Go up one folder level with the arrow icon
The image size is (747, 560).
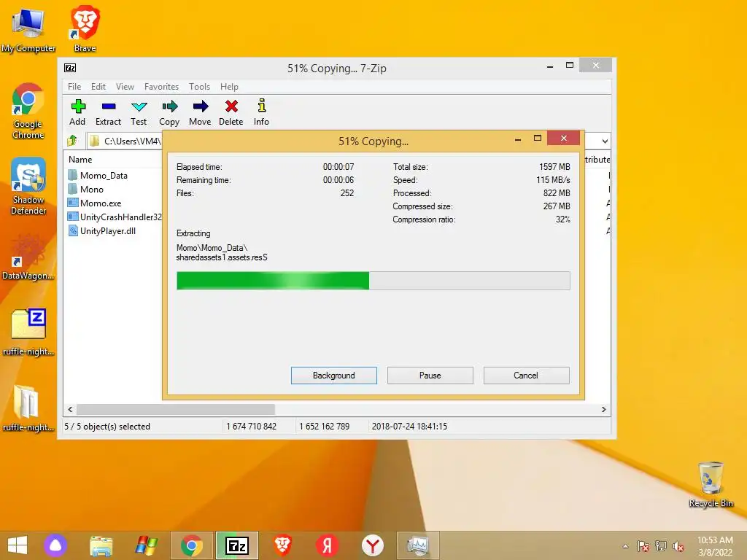(72, 141)
